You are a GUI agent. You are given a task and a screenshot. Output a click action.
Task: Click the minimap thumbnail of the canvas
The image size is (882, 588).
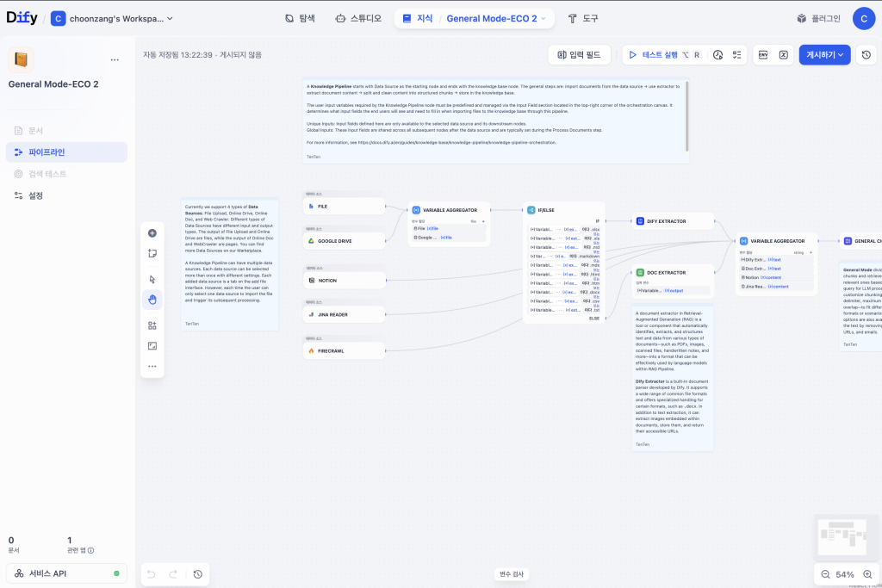click(842, 536)
